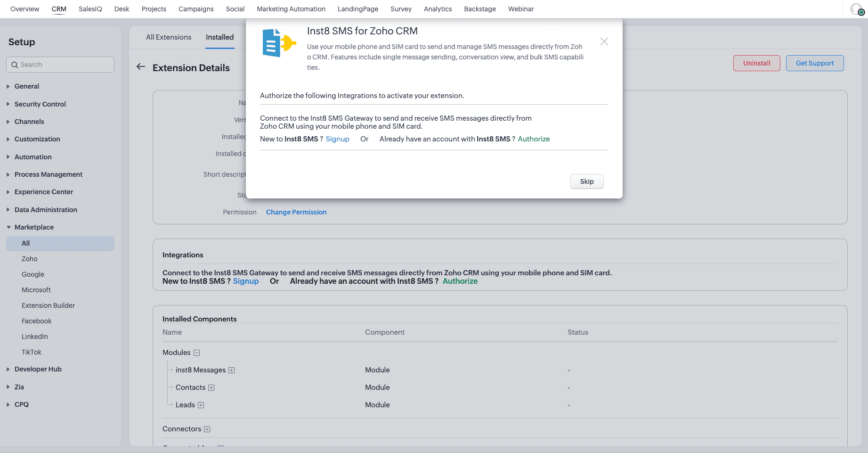Select TikTok under Marketplace
This screenshot has width=868, height=453.
[x=32, y=352]
